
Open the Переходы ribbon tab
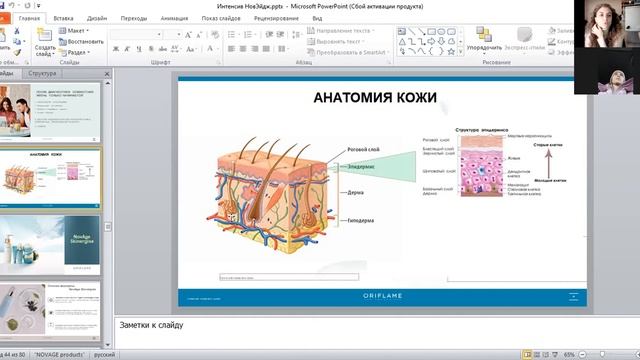pyautogui.click(x=134, y=18)
